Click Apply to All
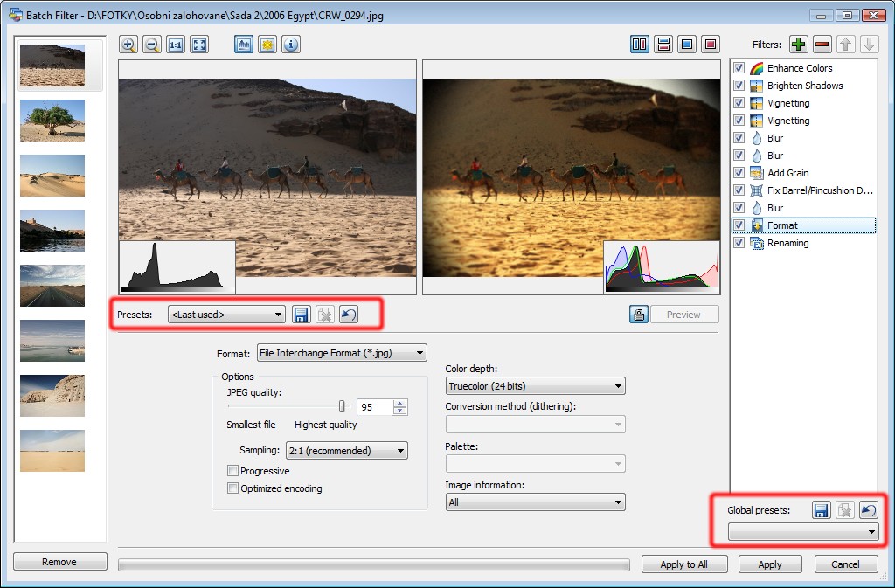Screen dimensions: 895x588 click(683, 564)
